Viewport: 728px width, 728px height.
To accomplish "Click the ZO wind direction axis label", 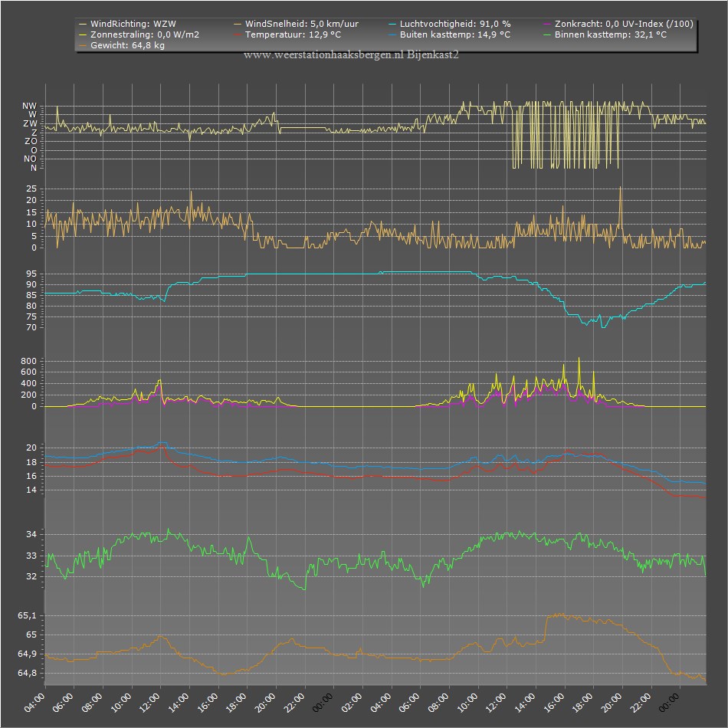I will (x=31, y=141).
